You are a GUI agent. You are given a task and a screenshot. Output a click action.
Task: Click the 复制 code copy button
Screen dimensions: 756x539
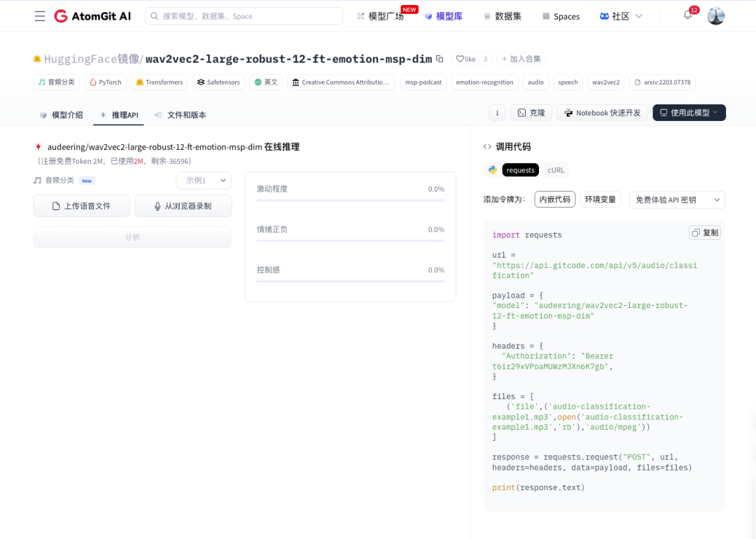point(705,232)
